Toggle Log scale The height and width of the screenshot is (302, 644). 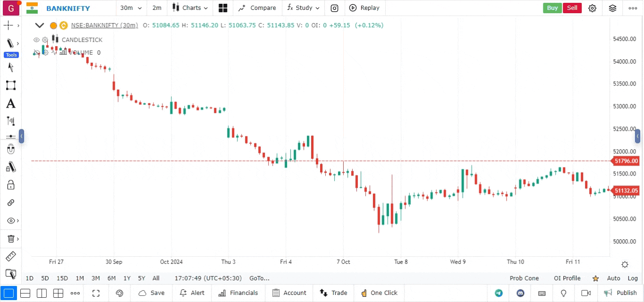(x=633, y=278)
